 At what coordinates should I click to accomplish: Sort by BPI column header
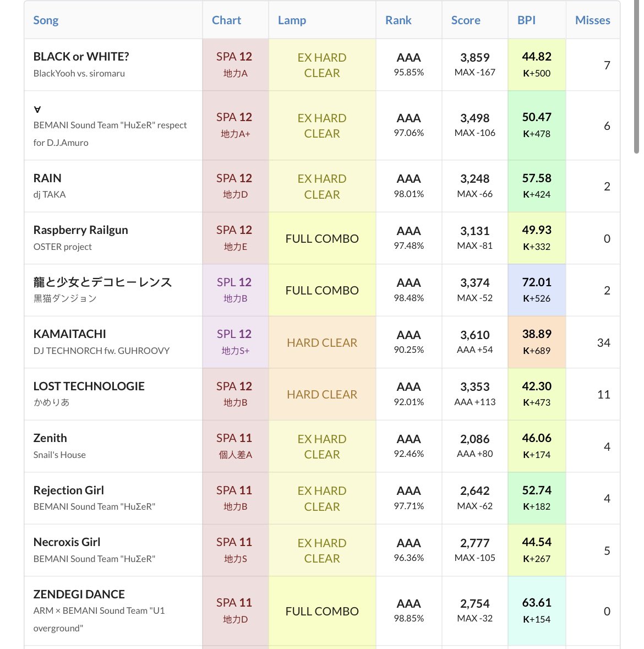526,20
